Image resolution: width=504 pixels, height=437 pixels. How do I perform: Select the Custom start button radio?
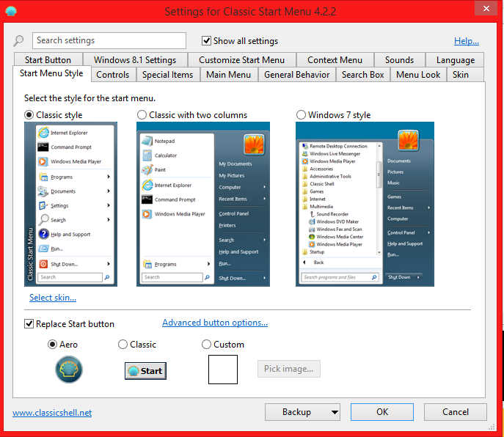point(206,345)
